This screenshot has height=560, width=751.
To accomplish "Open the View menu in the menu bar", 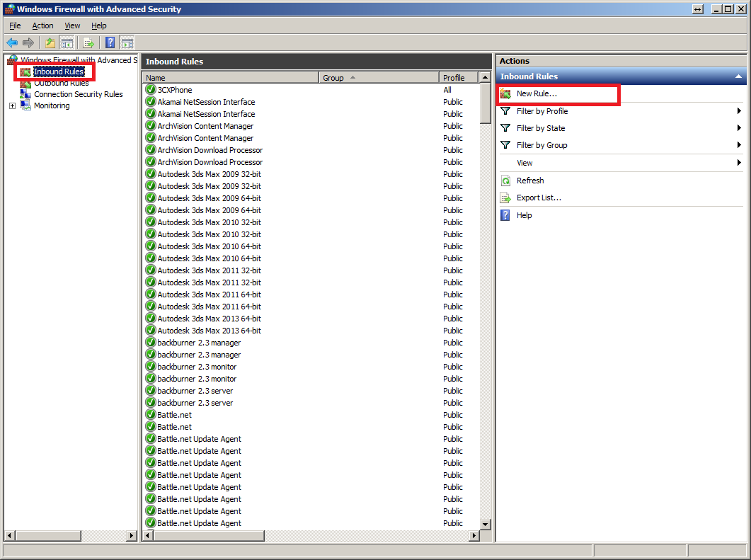I will pos(72,25).
